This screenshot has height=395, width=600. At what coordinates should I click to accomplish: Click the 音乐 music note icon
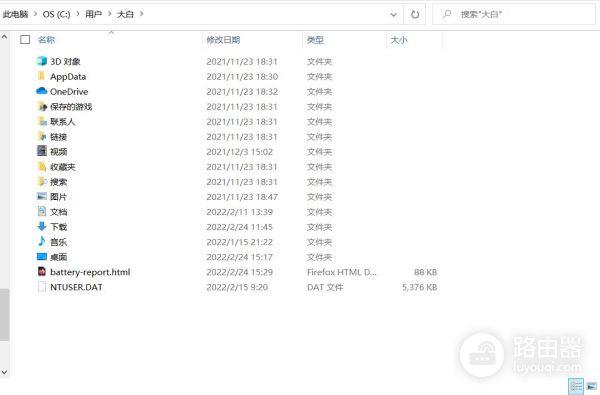(x=42, y=242)
